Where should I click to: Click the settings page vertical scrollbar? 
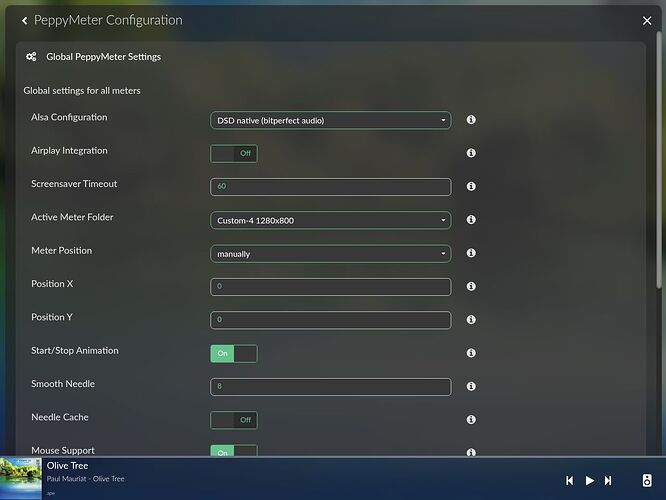[659, 159]
